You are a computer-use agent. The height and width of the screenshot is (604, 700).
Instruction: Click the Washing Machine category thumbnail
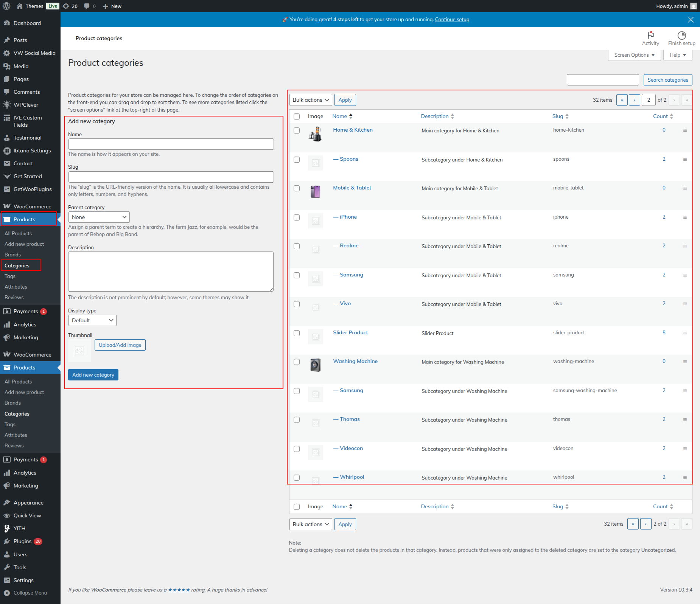tap(315, 365)
